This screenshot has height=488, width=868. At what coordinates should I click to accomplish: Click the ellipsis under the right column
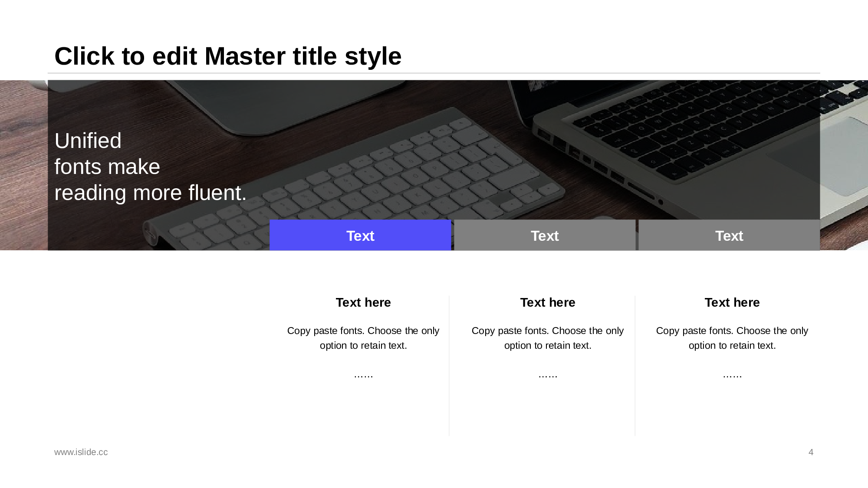tap(732, 375)
